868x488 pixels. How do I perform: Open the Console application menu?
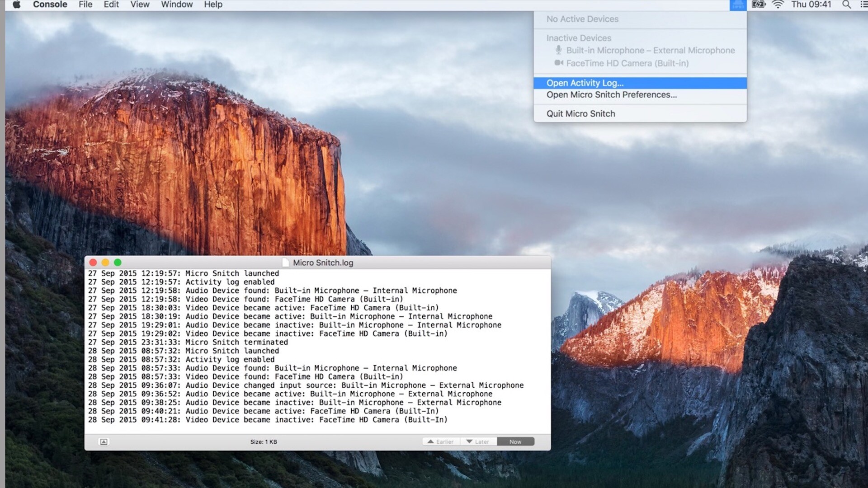(x=50, y=5)
